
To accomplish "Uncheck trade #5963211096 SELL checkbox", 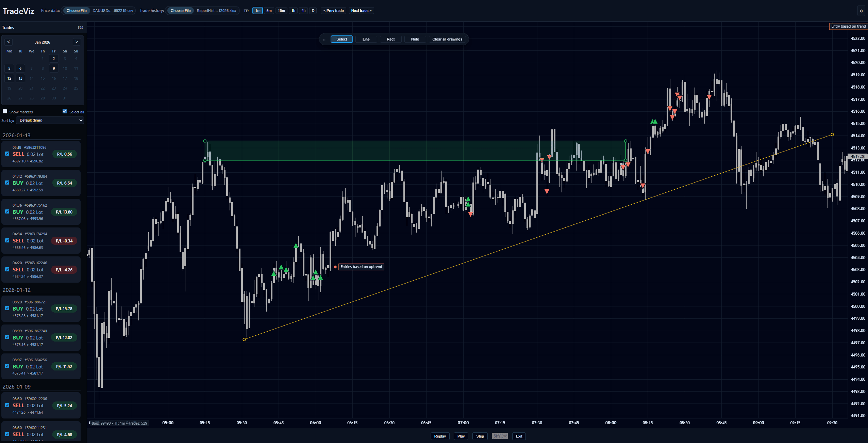I will [x=7, y=154].
